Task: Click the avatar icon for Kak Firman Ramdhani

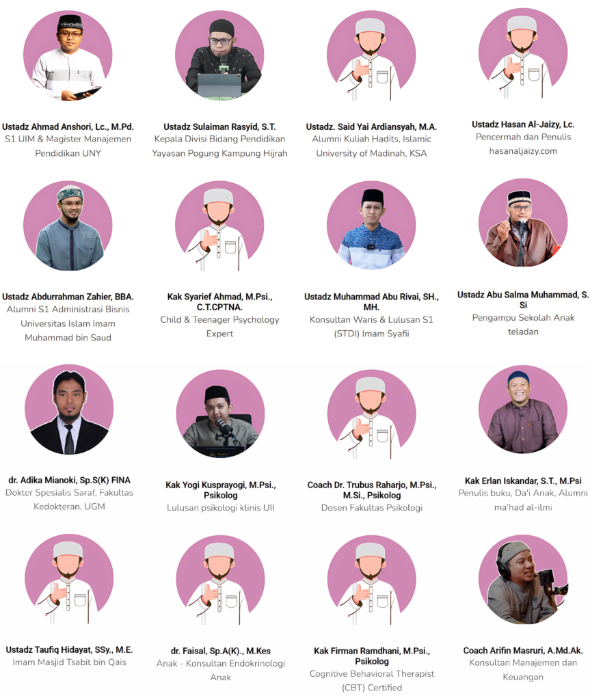Action: [x=372, y=580]
